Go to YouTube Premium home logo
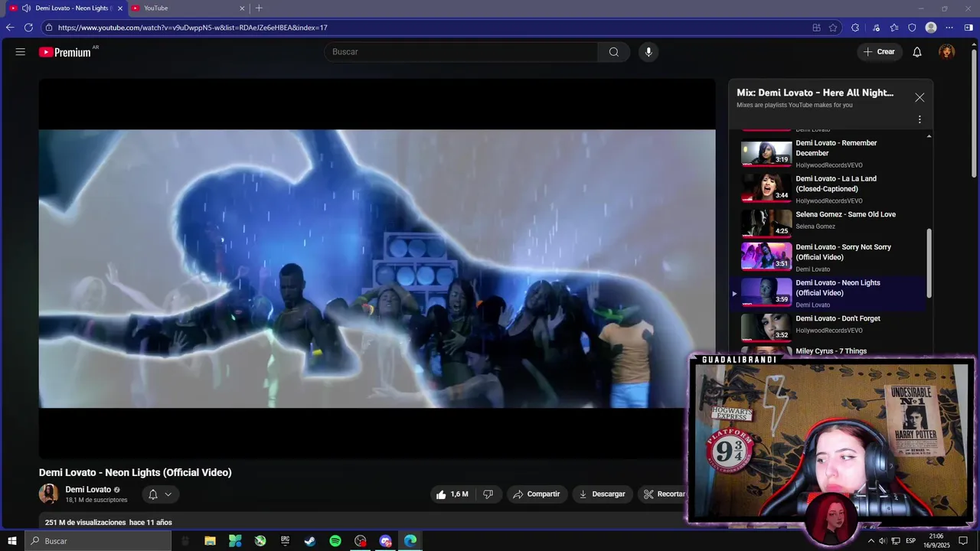The image size is (980, 551). [65, 52]
